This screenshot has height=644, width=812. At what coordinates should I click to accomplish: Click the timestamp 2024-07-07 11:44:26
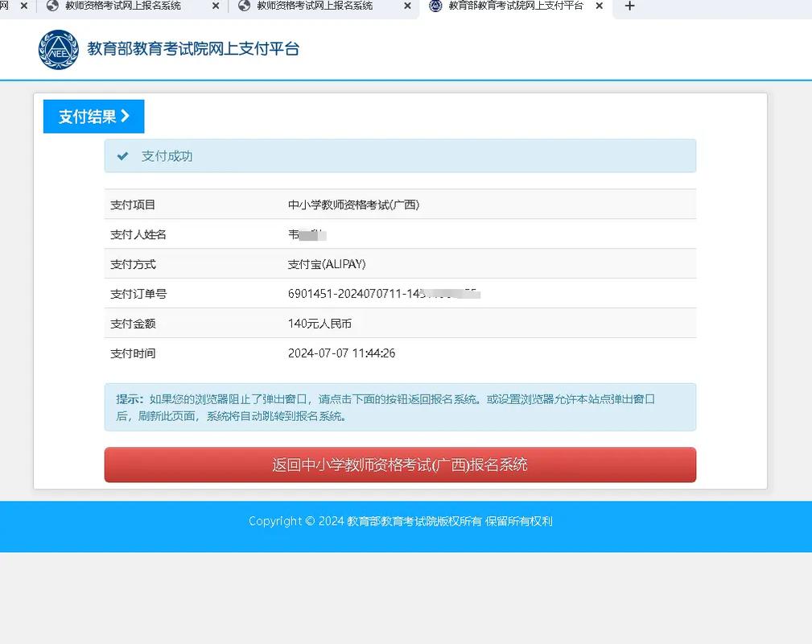tap(341, 353)
